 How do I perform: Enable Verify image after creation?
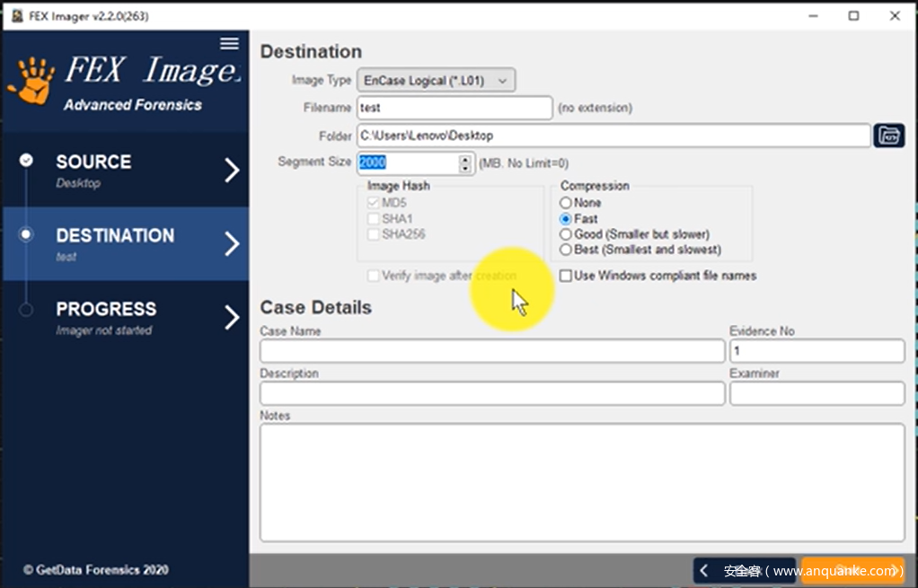click(373, 276)
